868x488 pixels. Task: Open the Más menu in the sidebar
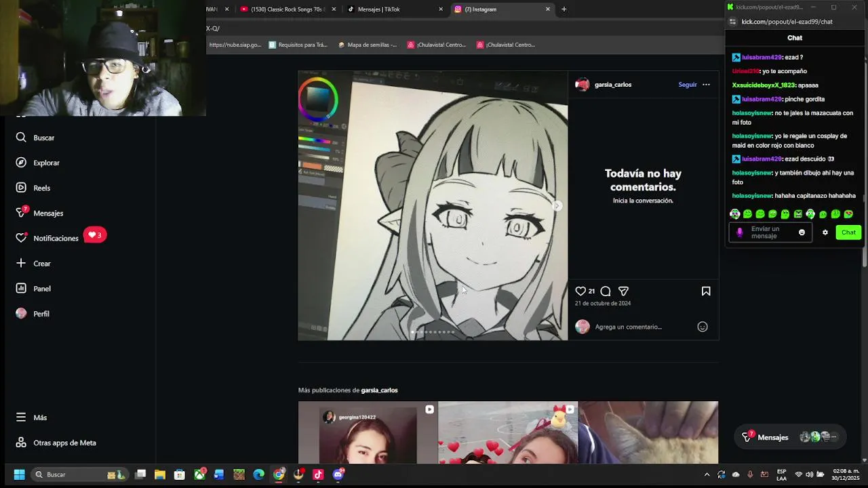click(x=31, y=418)
